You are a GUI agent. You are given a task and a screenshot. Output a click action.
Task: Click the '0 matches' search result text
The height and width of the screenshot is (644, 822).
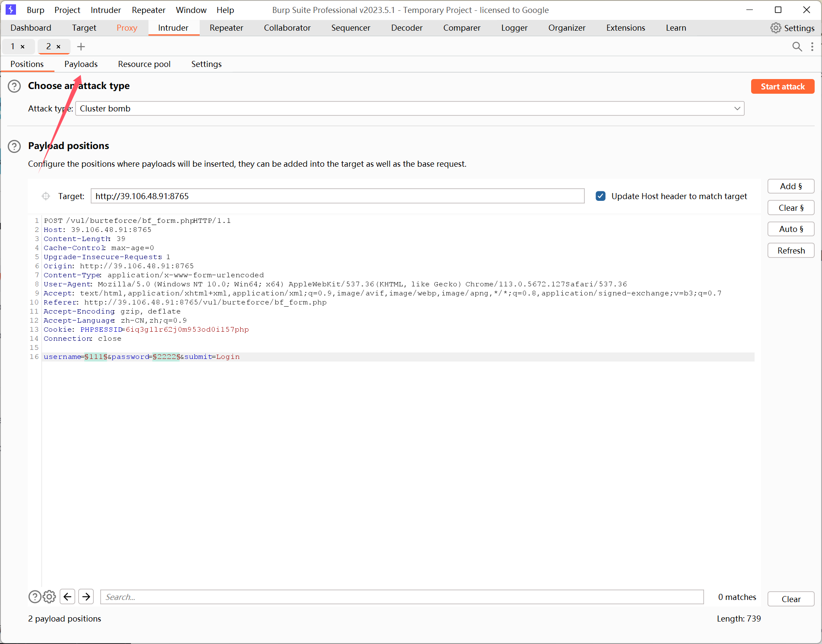point(737,597)
